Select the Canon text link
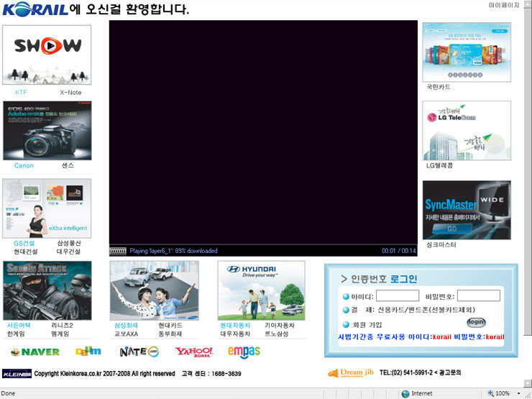Screen dimensions: 532x399 tap(24, 165)
